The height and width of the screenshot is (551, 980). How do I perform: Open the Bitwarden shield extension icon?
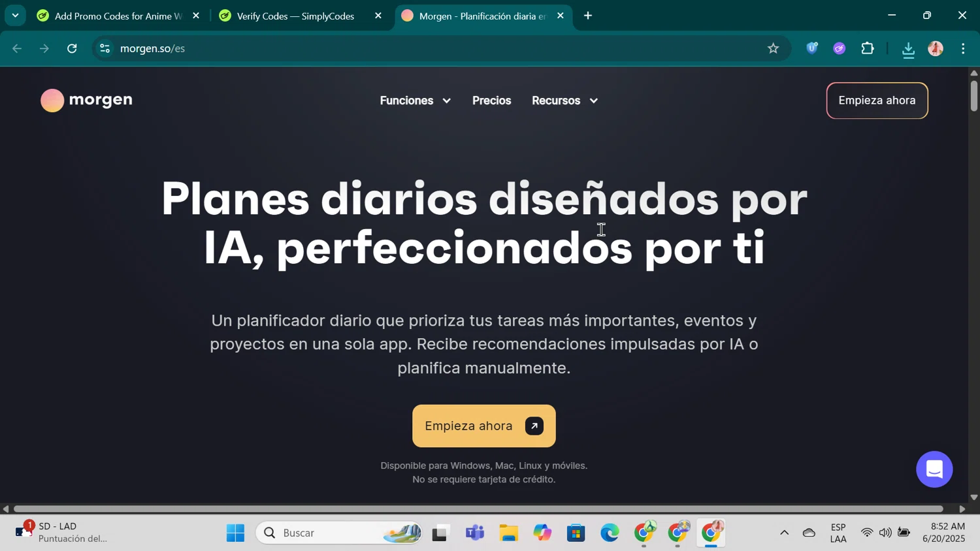click(x=812, y=48)
